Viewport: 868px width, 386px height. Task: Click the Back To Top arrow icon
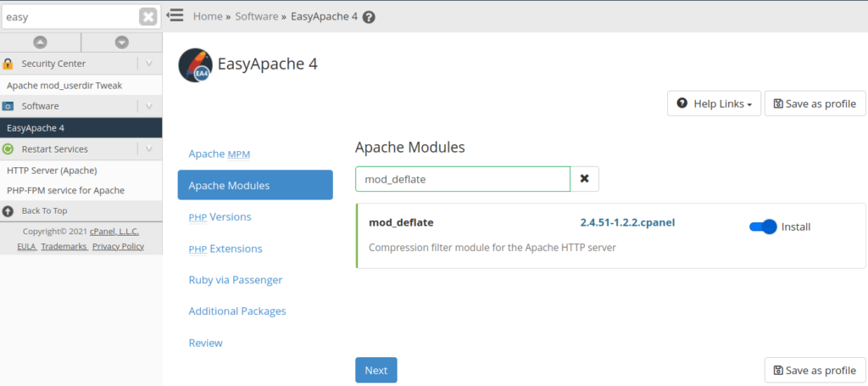click(8, 210)
